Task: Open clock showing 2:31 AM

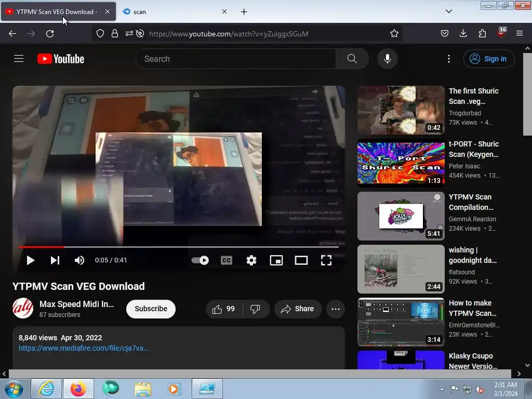Action: pos(506,389)
